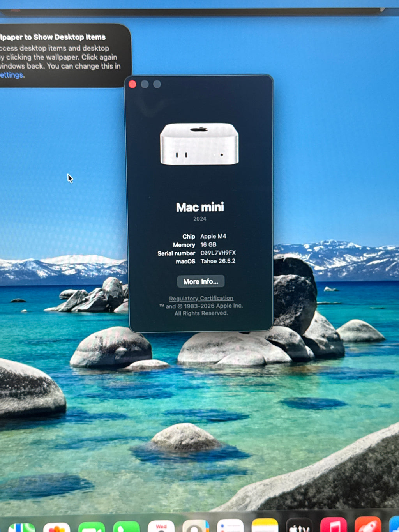399x532 pixels.
Task: Click the Show Desktop Items notification title
Action: click(x=53, y=37)
